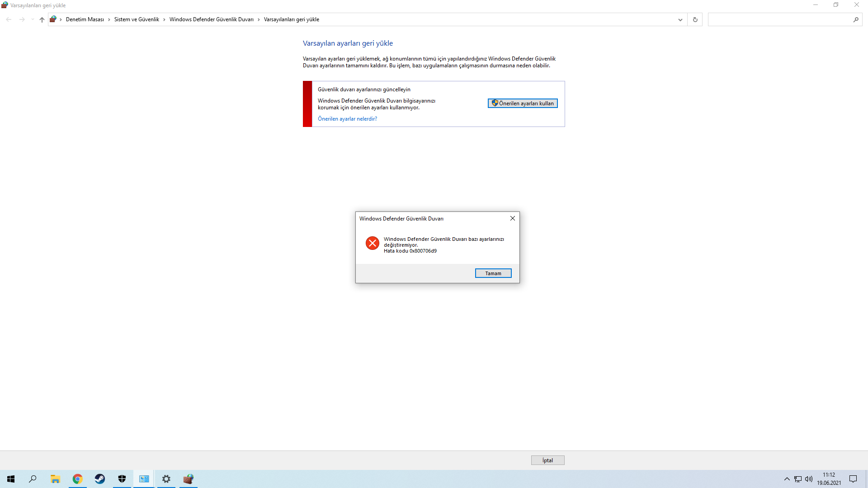Viewport: 868px width, 488px height.
Task: Open the volume speaker tray icon
Action: click(x=809, y=479)
